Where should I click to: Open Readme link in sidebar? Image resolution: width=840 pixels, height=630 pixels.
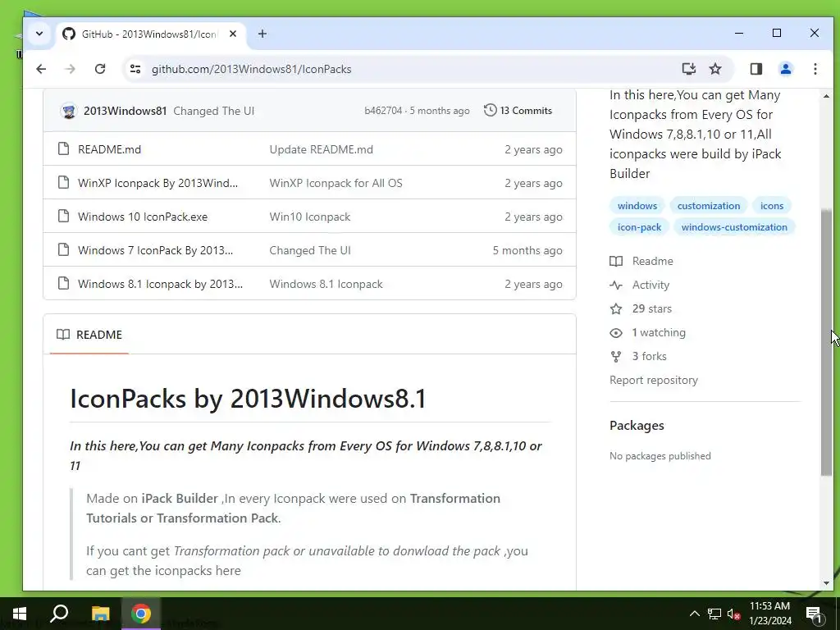(x=641, y=262)
